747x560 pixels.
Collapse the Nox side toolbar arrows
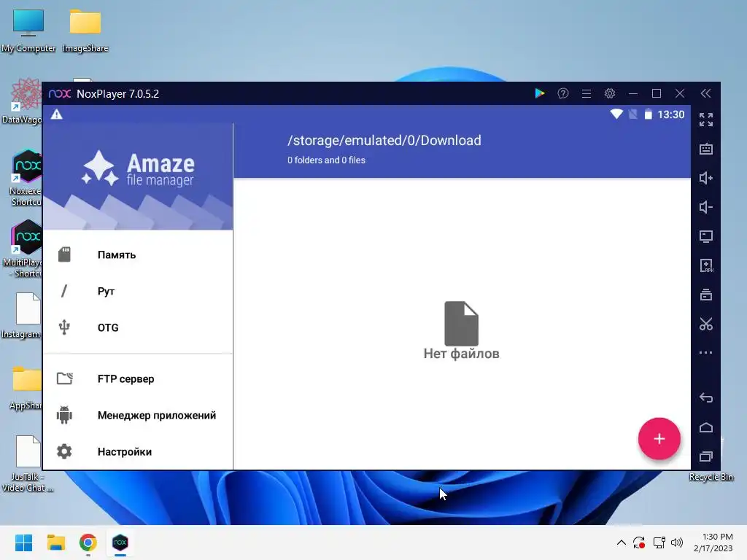coord(705,93)
